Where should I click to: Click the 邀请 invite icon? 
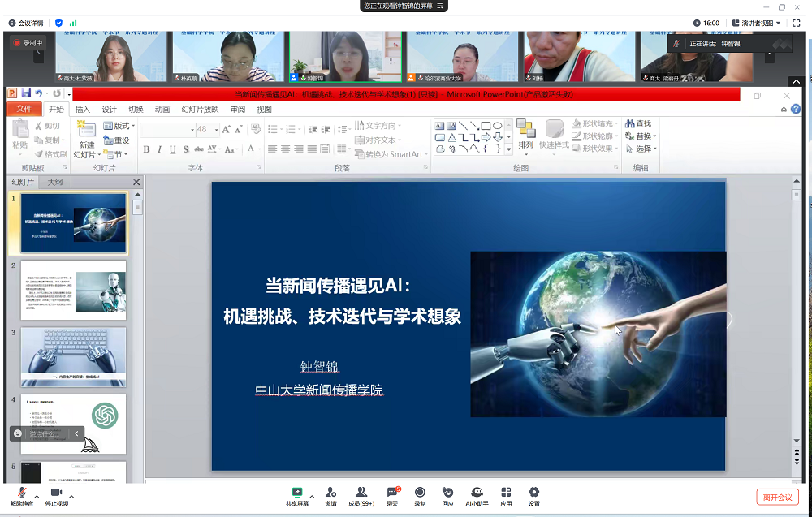point(330,493)
